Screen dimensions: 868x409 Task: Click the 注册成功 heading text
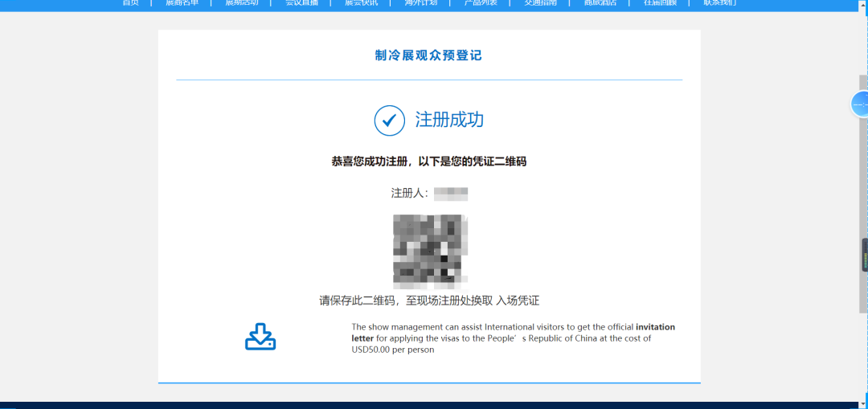click(x=449, y=120)
